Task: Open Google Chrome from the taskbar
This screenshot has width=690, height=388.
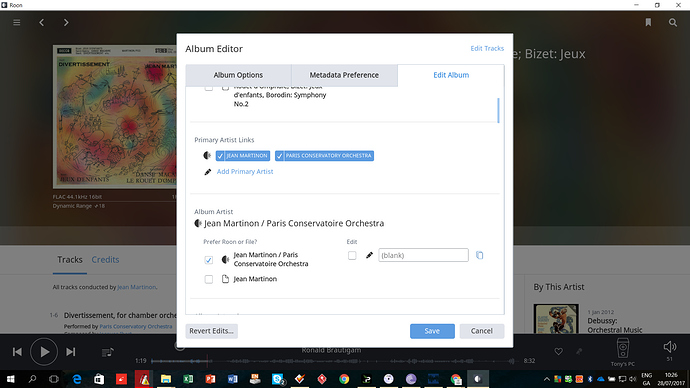Action: click(344, 379)
